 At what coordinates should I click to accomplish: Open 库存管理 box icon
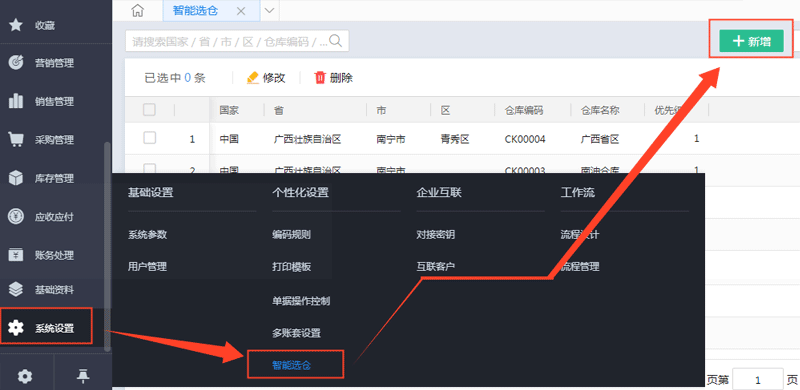click(16, 178)
